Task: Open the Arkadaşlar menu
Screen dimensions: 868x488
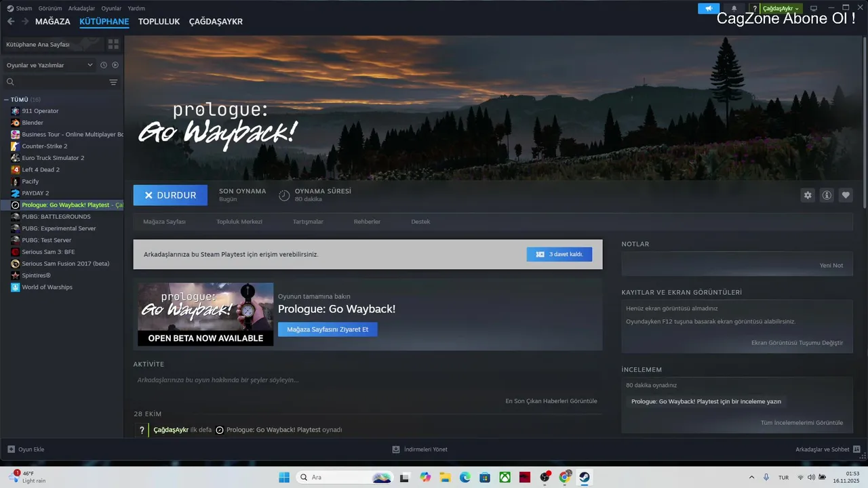Action: pyautogui.click(x=82, y=8)
